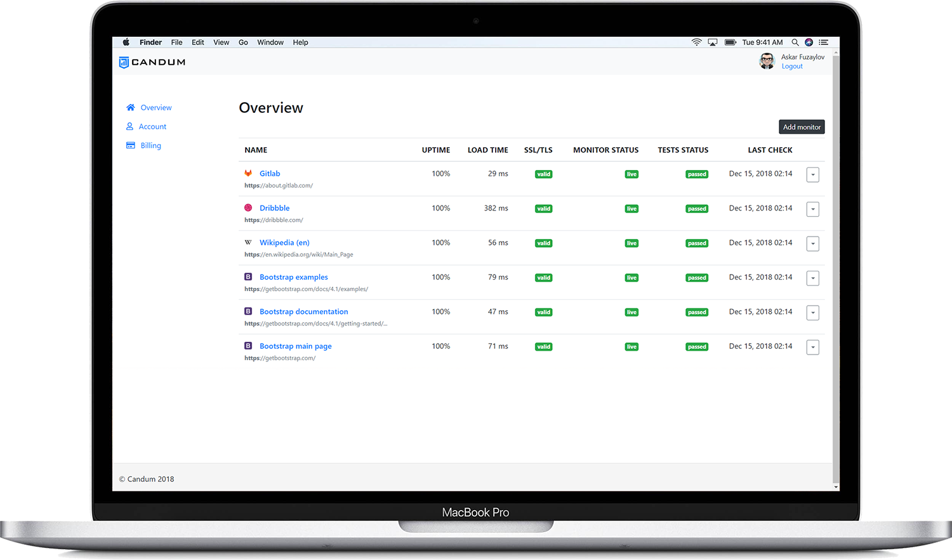Click the Gitlab fox favicon
Screen dimensions: 952x560
(248, 173)
